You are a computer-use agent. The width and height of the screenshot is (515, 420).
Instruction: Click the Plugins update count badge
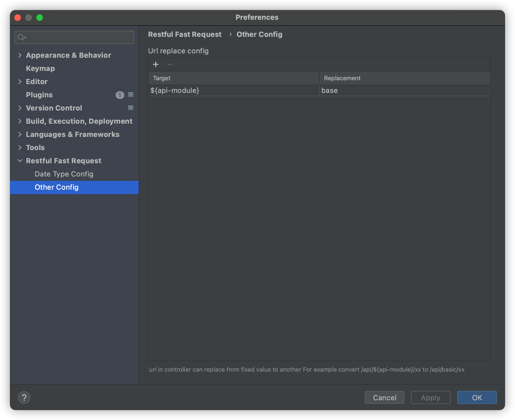coord(120,95)
